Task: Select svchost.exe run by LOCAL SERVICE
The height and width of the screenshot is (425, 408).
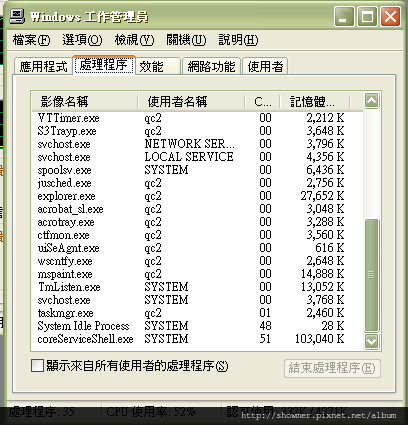Action: 197,157
